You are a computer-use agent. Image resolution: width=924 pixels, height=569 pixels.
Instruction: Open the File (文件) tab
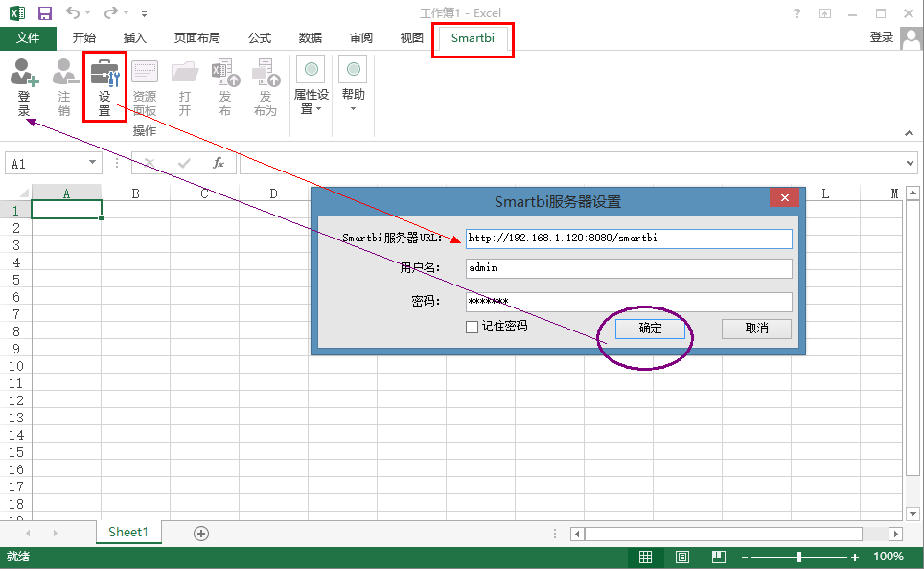(x=28, y=38)
